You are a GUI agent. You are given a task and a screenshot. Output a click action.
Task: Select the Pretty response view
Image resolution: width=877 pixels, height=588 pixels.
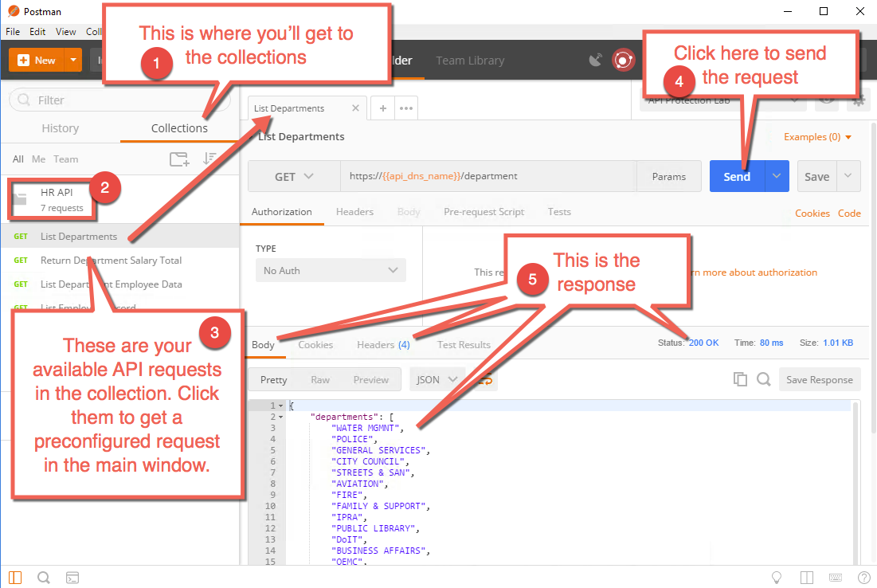(x=273, y=380)
